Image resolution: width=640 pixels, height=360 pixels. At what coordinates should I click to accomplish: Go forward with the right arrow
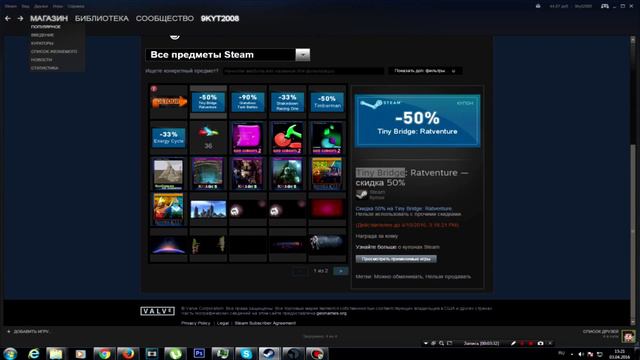20,18
